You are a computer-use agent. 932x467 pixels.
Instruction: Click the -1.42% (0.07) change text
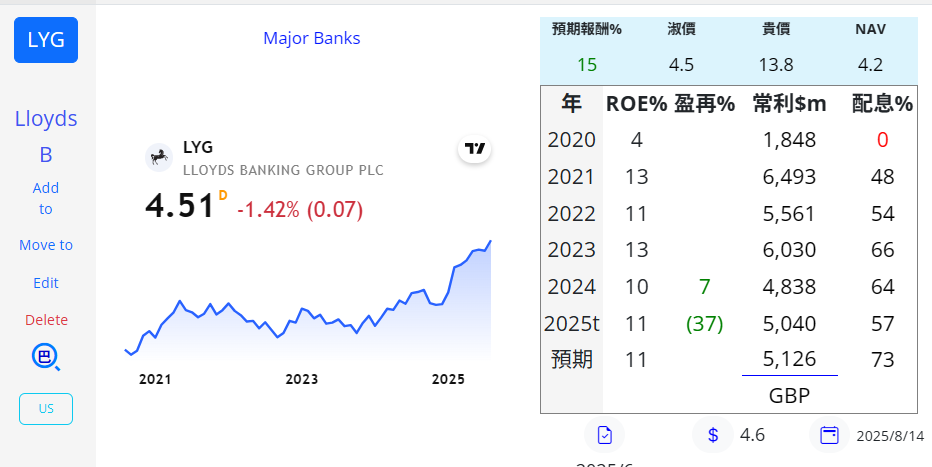click(300, 209)
